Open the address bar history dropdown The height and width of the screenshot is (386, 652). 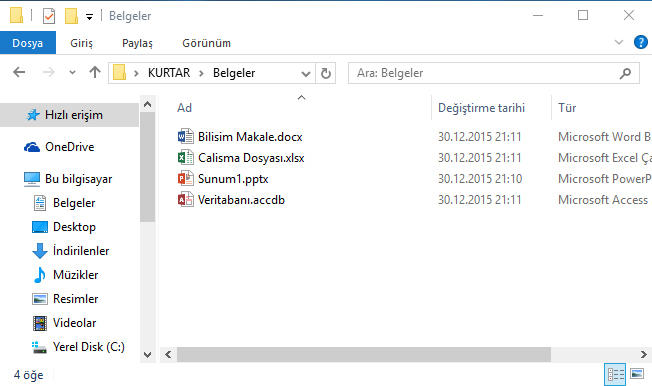click(x=306, y=74)
